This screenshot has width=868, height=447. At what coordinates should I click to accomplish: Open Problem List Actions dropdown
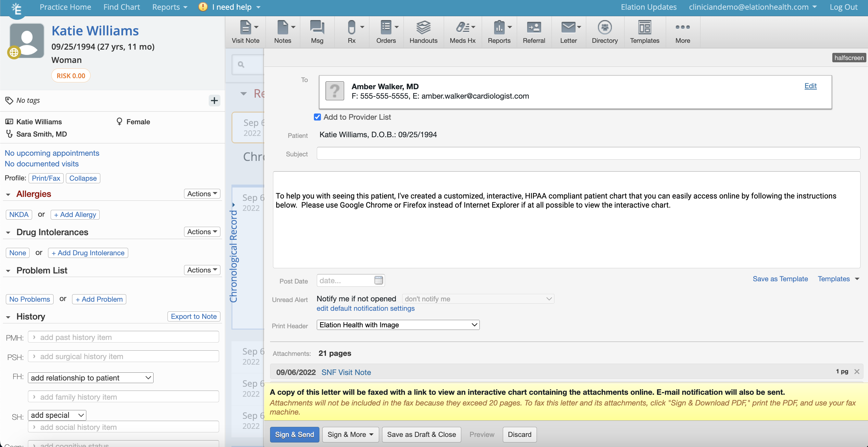pos(202,270)
